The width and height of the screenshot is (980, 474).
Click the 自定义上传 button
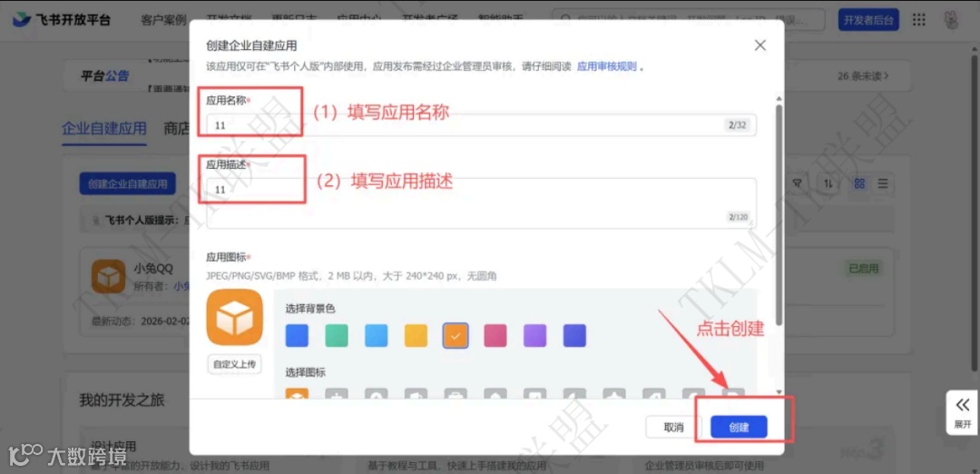(234, 364)
